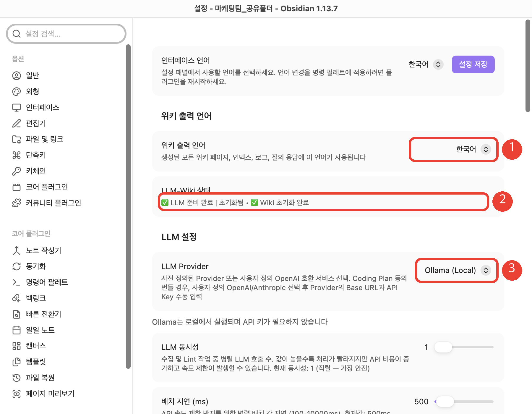The height and width of the screenshot is (414, 532).
Task: Click the 설정 저장 button
Action: point(473,64)
